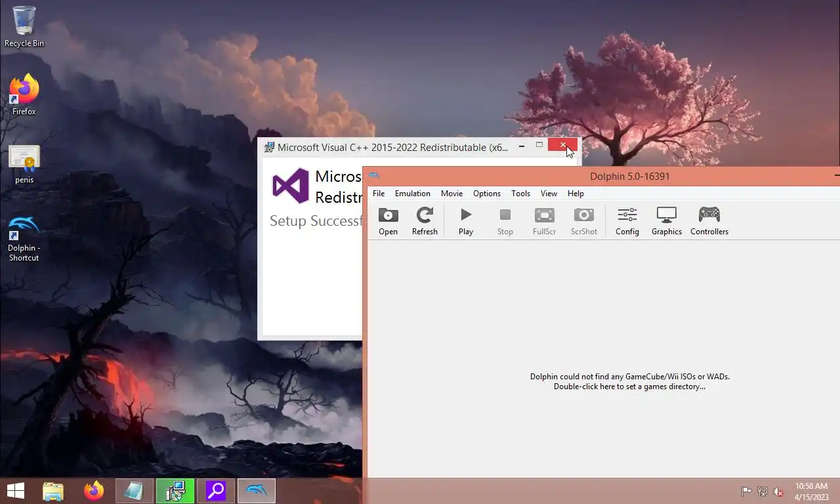
Task: Click the notepad-like taskbar app icon
Action: (135, 491)
